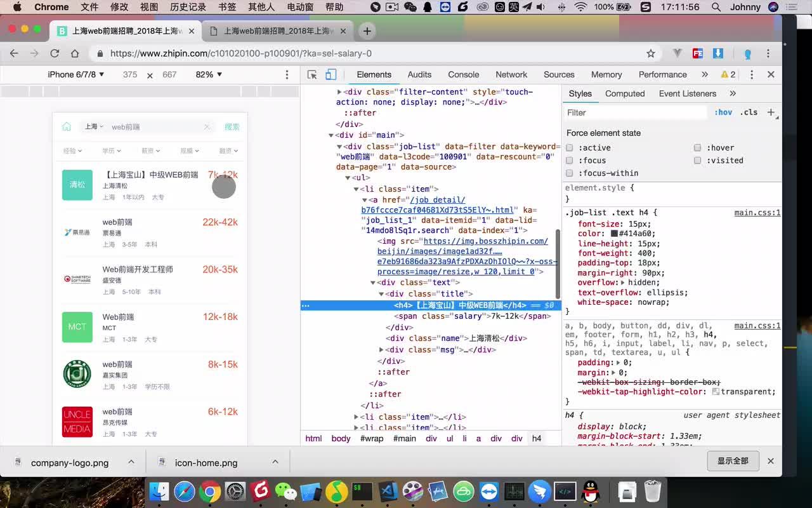Close the downloads bar

click(x=771, y=461)
